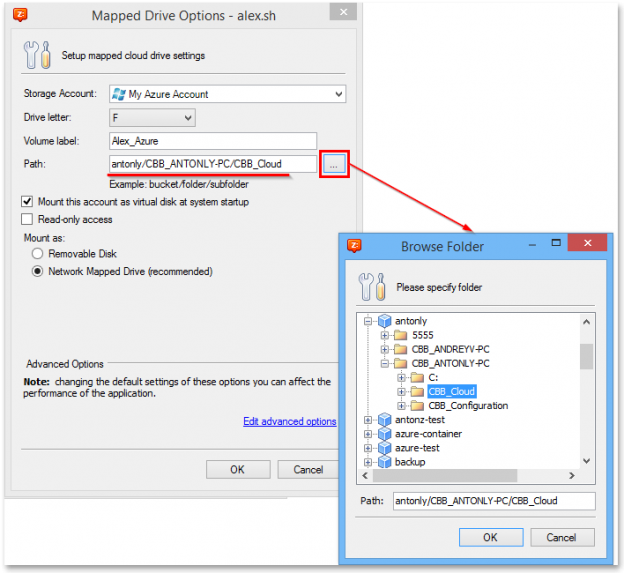624x573 pixels.
Task: Click the C: folder icon in the tree
Action: tap(417, 377)
